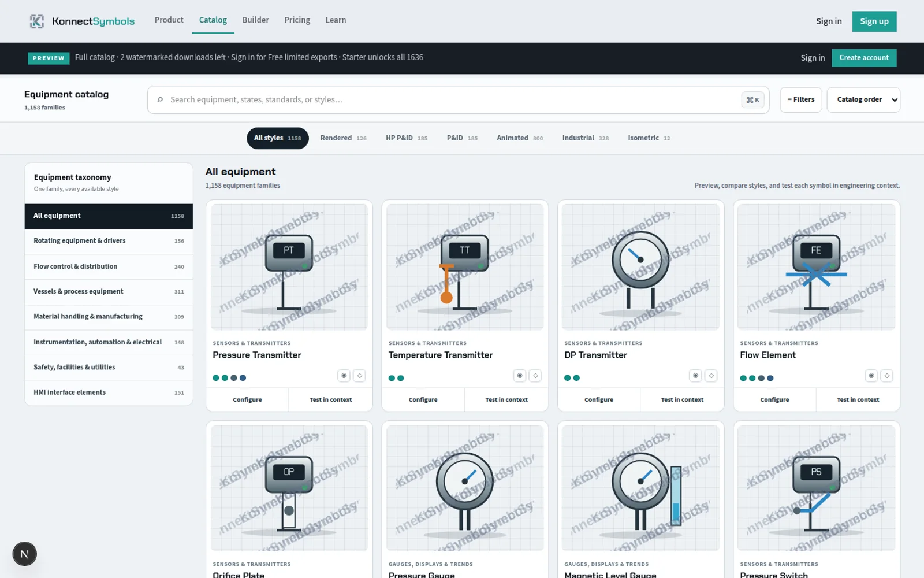Click circle-dot icon on DP Transmitter card

click(x=695, y=376)
